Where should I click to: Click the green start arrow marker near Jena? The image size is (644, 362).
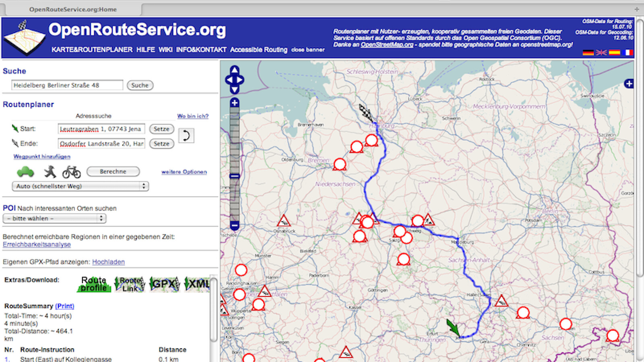454,328
